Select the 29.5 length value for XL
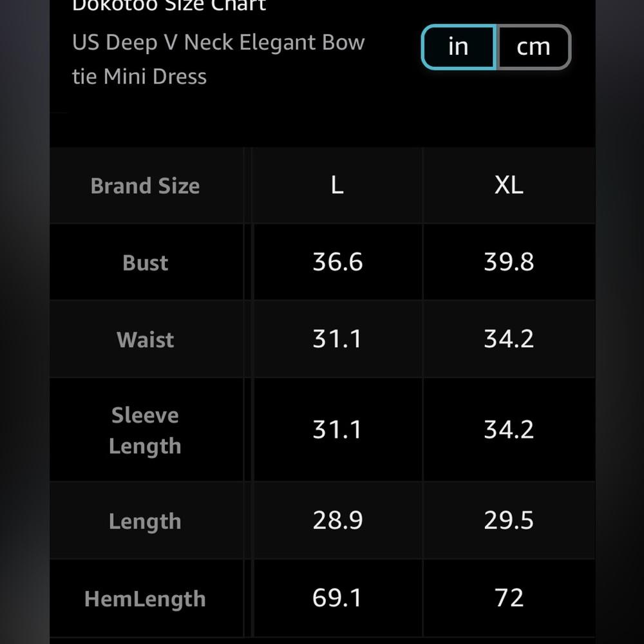This screenshot has height=644, width=644. [x=509, y=520]
